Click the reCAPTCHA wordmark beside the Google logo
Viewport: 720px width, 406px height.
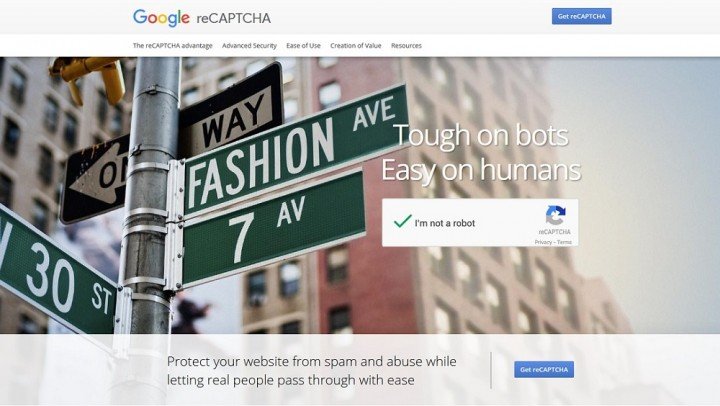pyautogui.click(x=234, y=18)
